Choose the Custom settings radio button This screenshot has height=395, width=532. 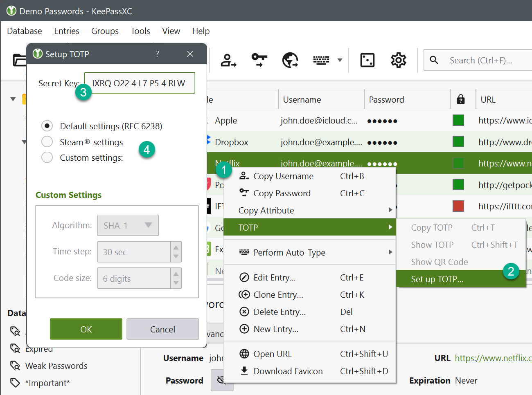pos(47,157)
